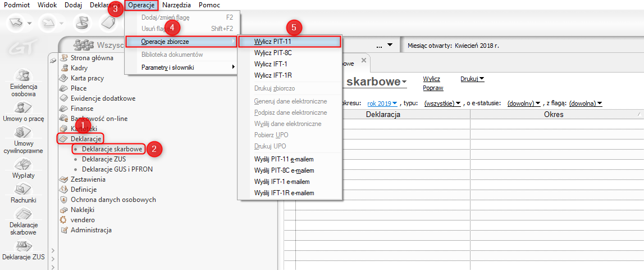The width and height of the screenshot is (644, 270).
Task: Expand the Parametry i słowniki submenu
Action: coord(182,67)
